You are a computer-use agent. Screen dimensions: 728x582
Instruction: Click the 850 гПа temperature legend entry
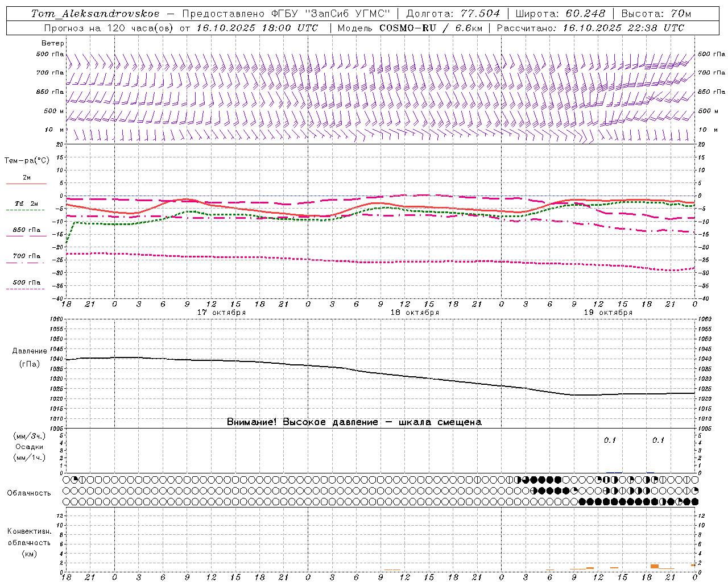coord(27,230)
